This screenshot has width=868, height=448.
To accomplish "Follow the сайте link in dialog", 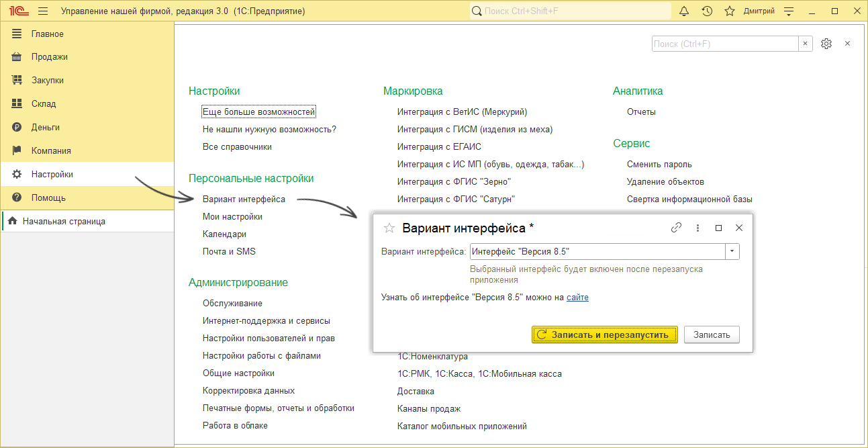I will pyautogui.click(x=577, y=298).
